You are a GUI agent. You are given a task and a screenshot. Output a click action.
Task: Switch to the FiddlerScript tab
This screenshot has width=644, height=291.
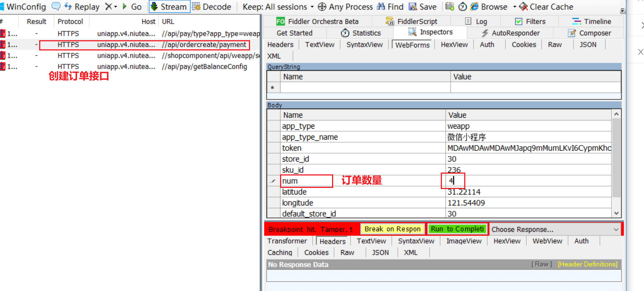(x=412, y=21)
